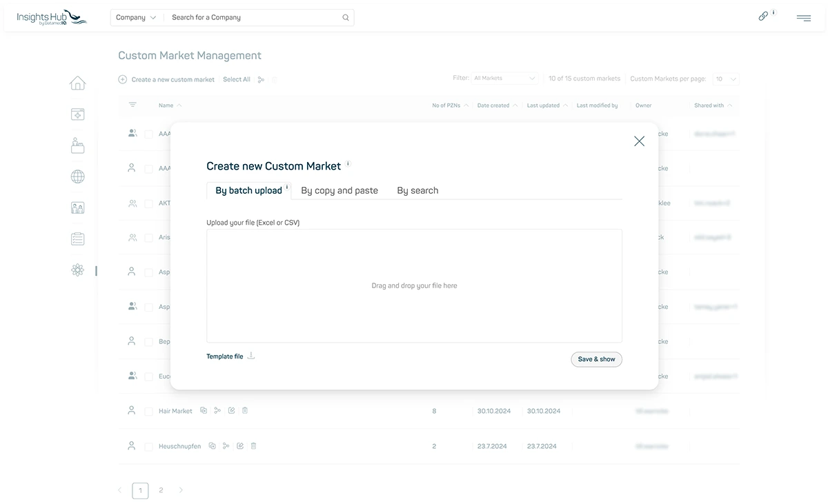This screenshot has height=504, width=828.
Task: Click the table filter lines icon
Action: click(132, 105)
